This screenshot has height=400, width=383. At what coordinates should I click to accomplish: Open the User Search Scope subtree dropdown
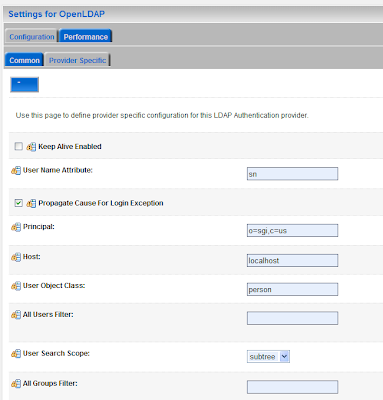click(x=268, y=356)
